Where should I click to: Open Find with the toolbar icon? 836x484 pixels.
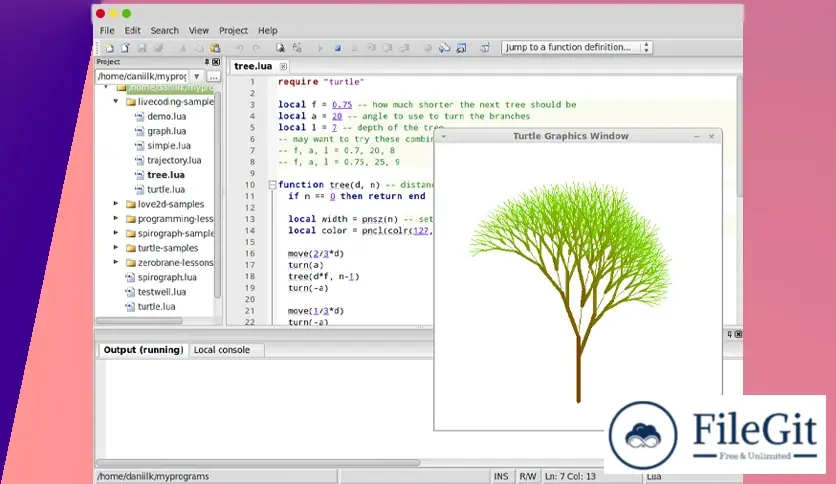[x=280, y=48]
